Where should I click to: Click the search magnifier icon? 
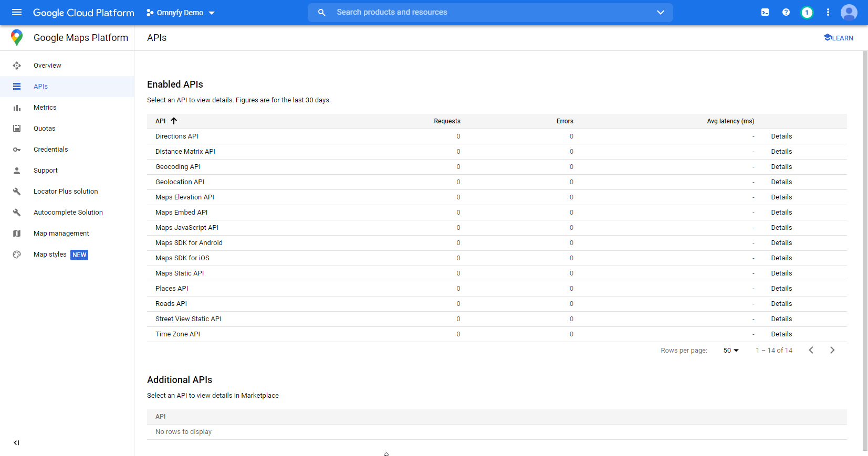click(322, 12)
